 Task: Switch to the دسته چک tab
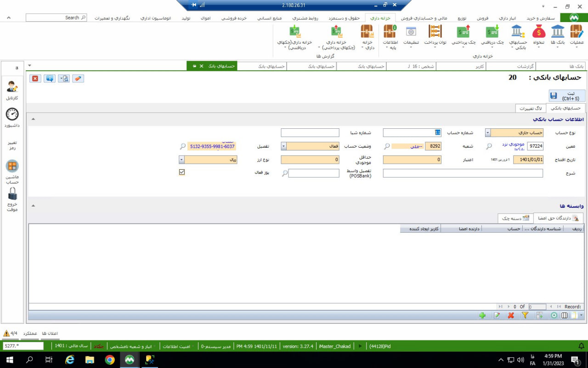pyautogui.click(x=515, y=218)
